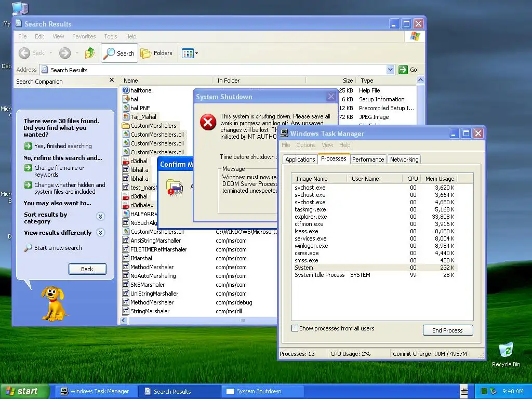Select the Taj_Mahal image file icon
The image size is (532, 399).
click(126, 117)
